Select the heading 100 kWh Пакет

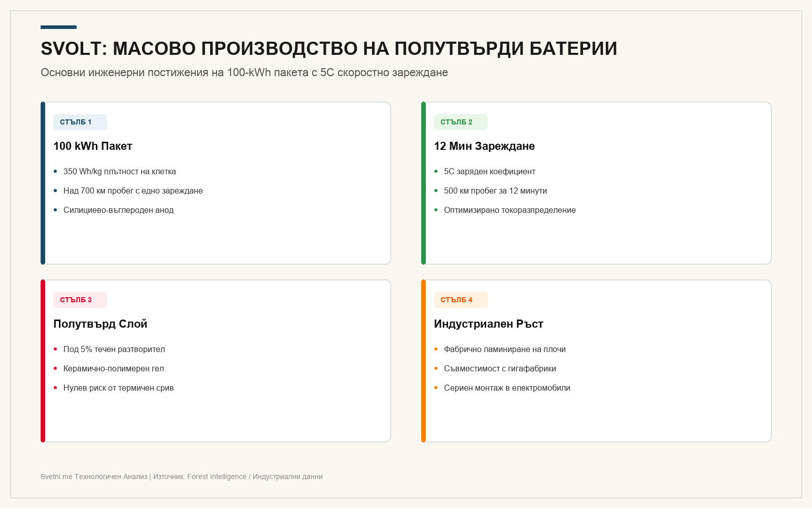[93, 146]
